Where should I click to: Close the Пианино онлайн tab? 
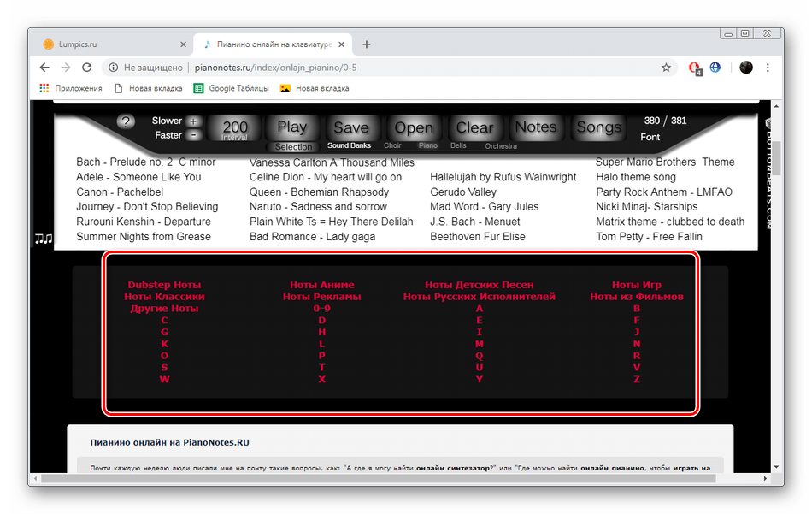(x=342, y=44)
